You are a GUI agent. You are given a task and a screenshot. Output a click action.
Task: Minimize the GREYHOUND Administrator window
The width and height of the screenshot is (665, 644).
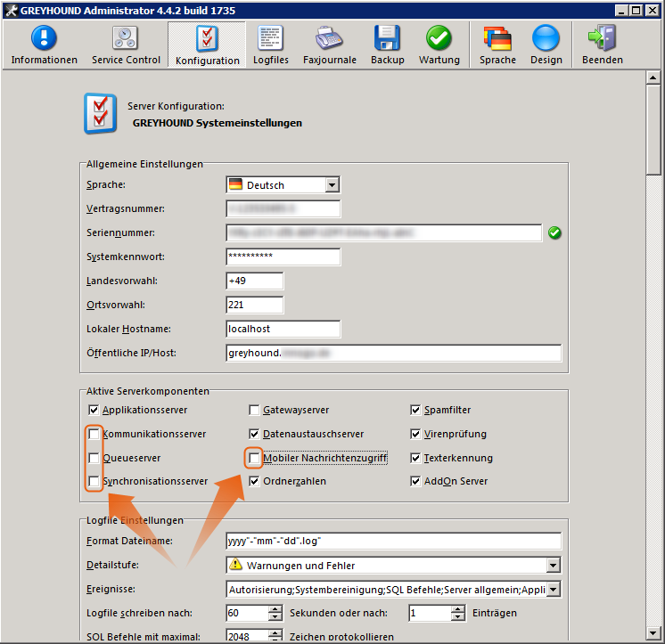[x=621, y=10]
